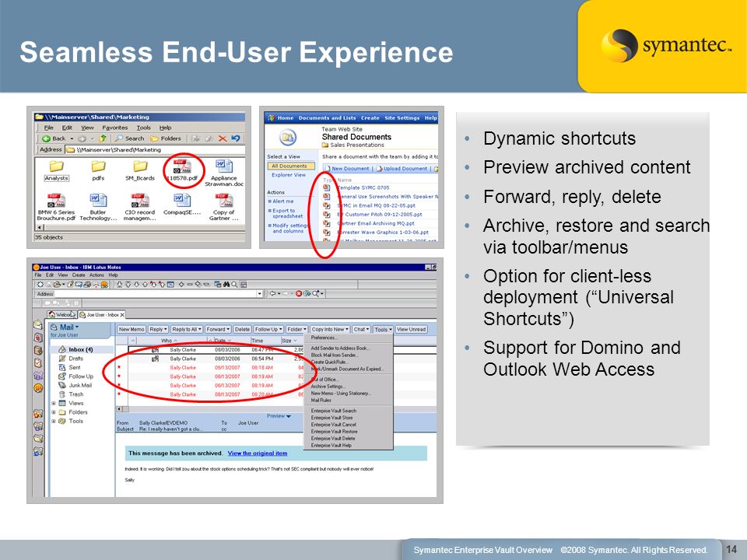Open the Forward dropdown button
This screenshot has height=560, width=747.
(218, 330)
